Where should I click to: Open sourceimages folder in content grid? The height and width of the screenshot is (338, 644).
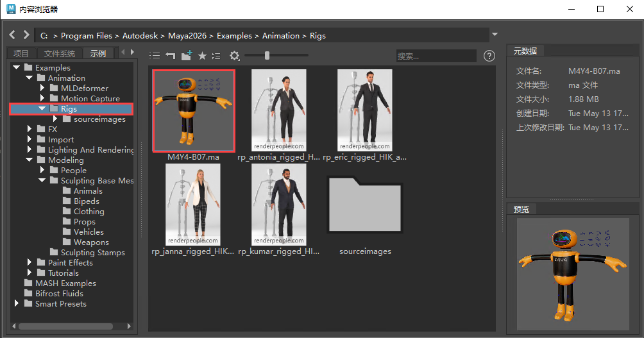click(x=365, y=205)
